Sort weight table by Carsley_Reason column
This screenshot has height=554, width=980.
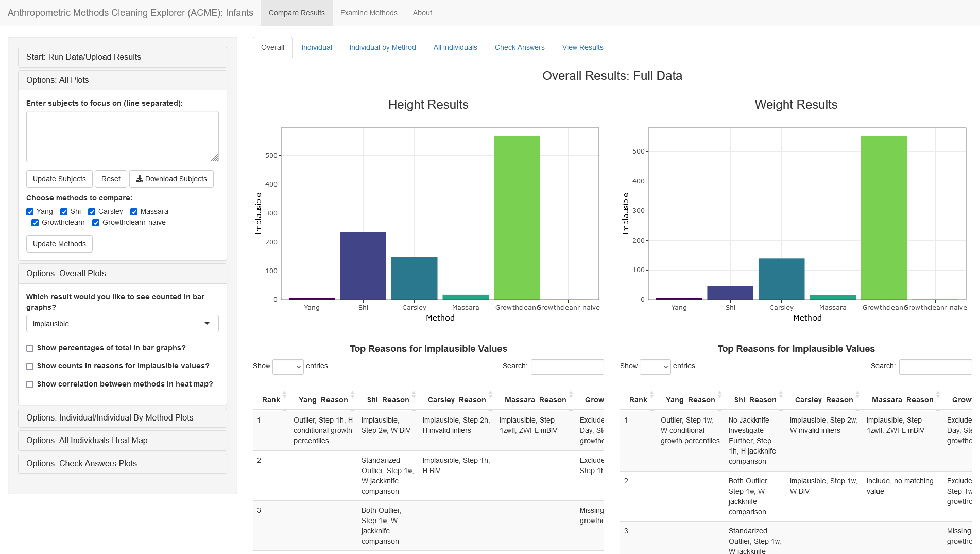tap(824, 400)
